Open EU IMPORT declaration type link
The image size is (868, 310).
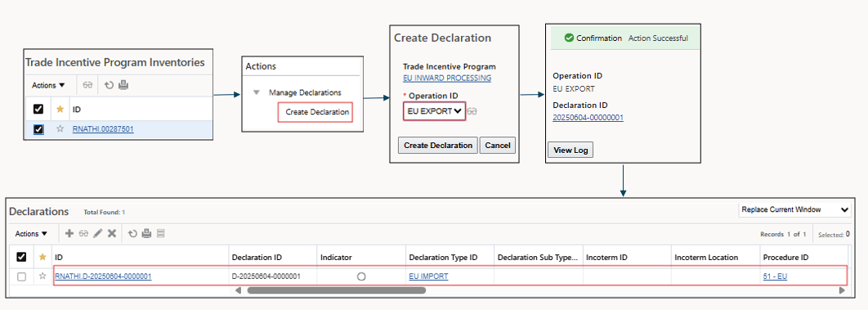(428, 276)
